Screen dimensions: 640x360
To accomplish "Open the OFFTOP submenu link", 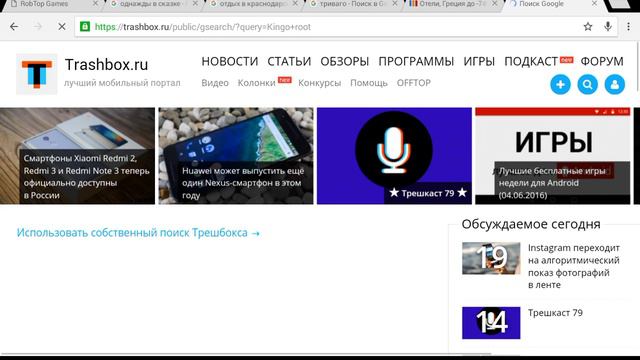I will [x=413, y=83].
